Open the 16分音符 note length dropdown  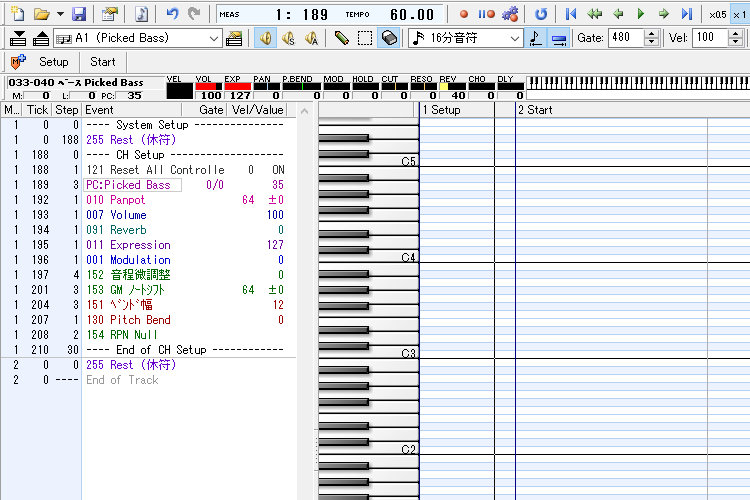coord(514,38)
